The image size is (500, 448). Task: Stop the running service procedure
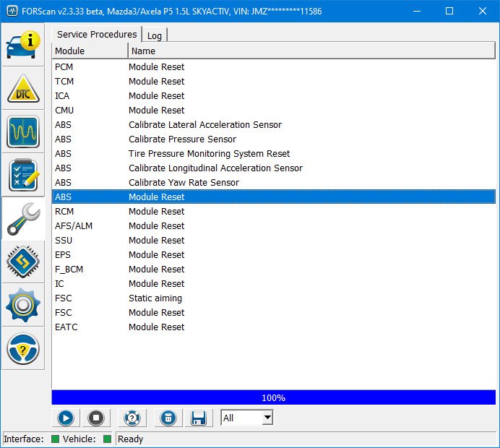click(96, 418)
